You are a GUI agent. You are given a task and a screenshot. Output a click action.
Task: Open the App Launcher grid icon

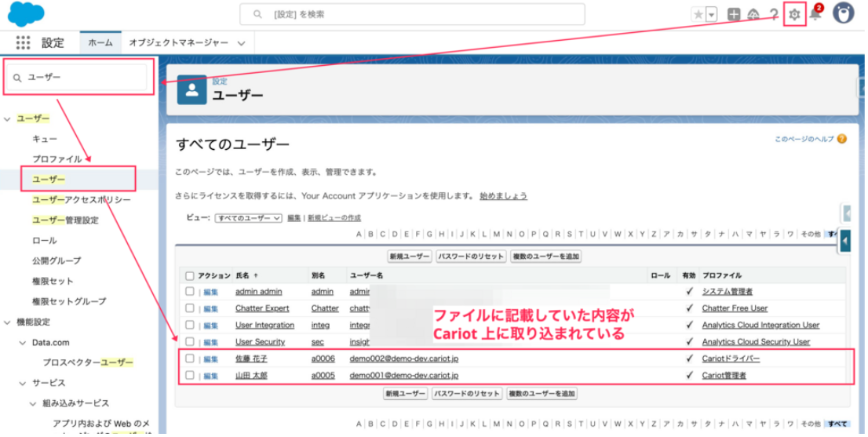coord(23,42)
